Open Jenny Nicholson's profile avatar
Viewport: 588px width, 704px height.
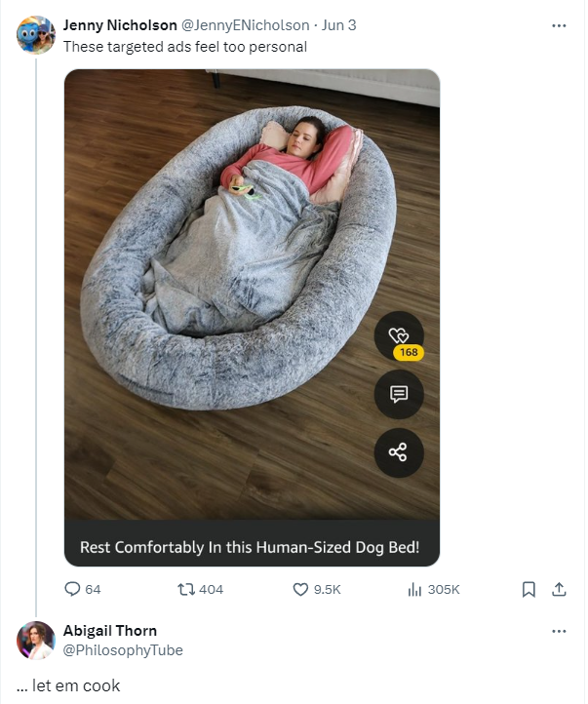coord(36,34)
